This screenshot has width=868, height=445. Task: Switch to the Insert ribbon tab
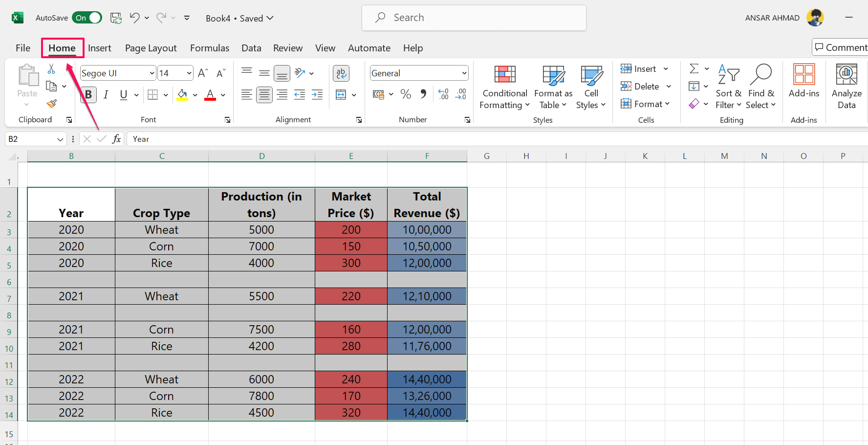click(99, 48)
